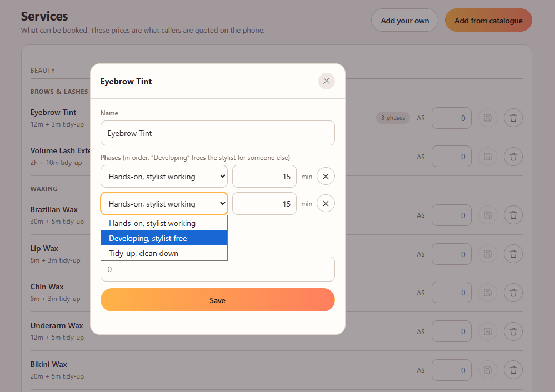
Task: Click save icon for Bikini Wax row
Action: click(x=487, y=370)
